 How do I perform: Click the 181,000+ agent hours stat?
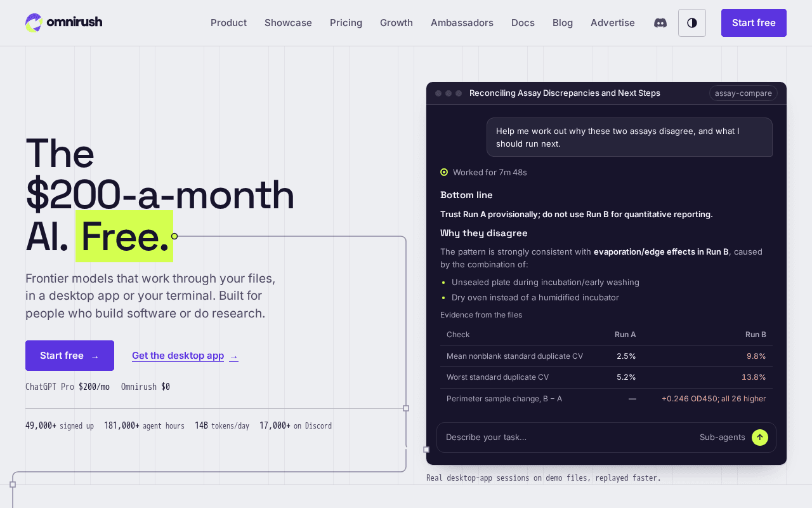[144, 426]
